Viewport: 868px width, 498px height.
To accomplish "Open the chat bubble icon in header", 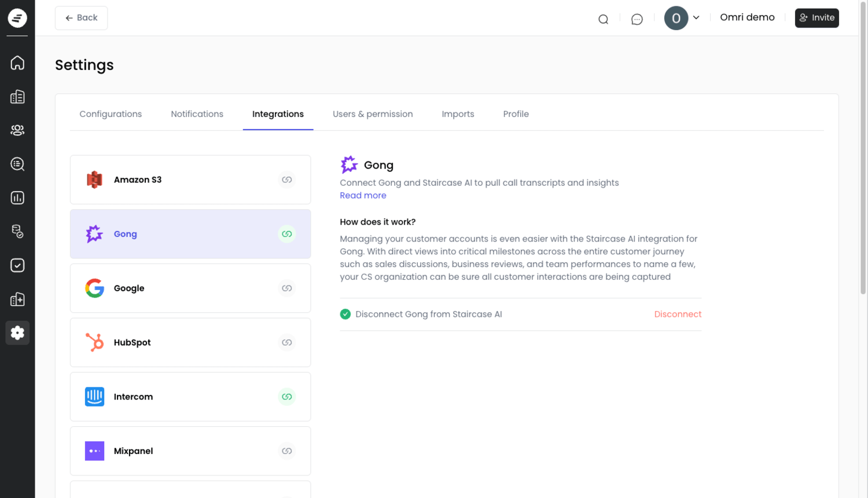I will click(x=637, y=19).
